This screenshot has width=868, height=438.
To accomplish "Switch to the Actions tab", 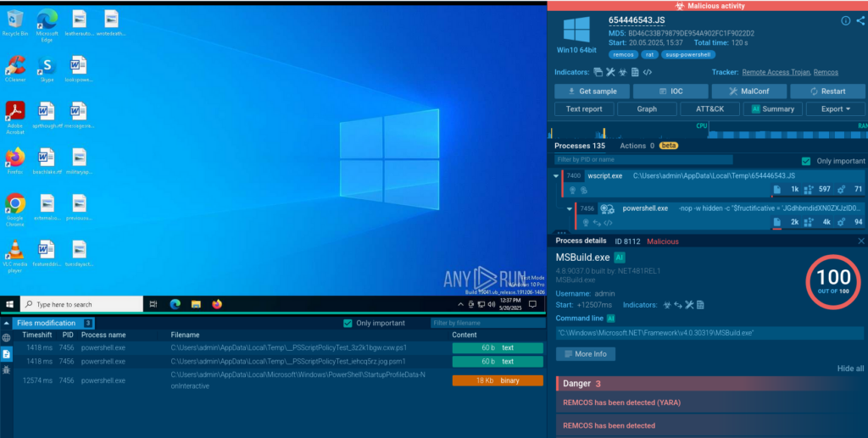I will [x=632, y=146].
